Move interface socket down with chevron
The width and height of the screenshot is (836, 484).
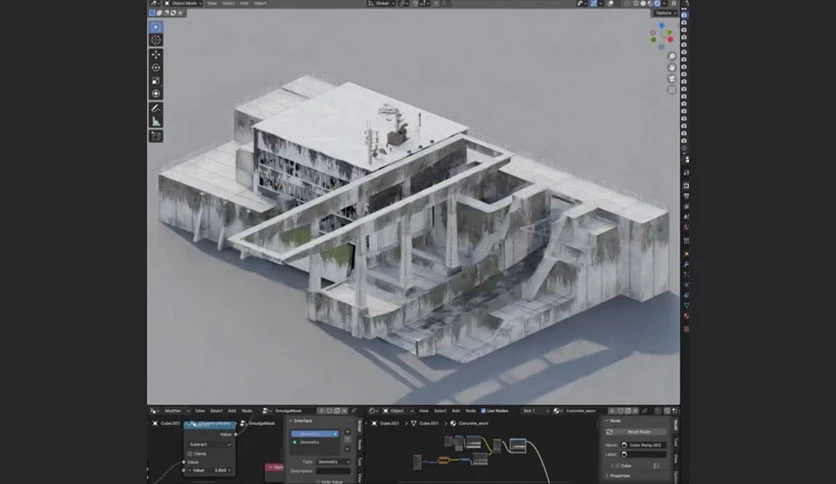click(348, 449)
